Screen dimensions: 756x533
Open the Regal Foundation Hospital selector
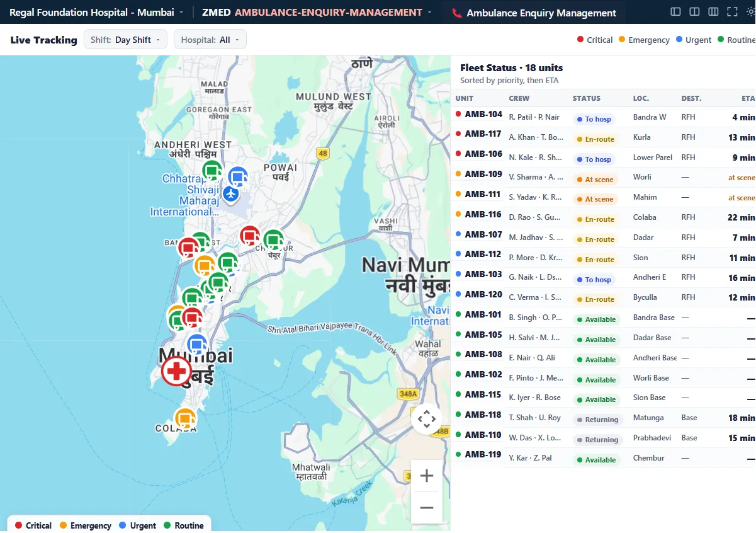97,13
